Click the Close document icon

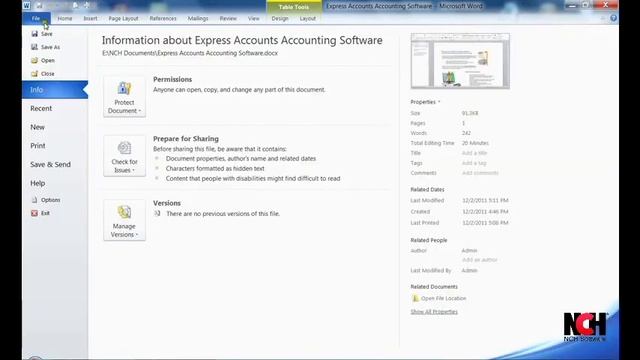tap(34, 73)
